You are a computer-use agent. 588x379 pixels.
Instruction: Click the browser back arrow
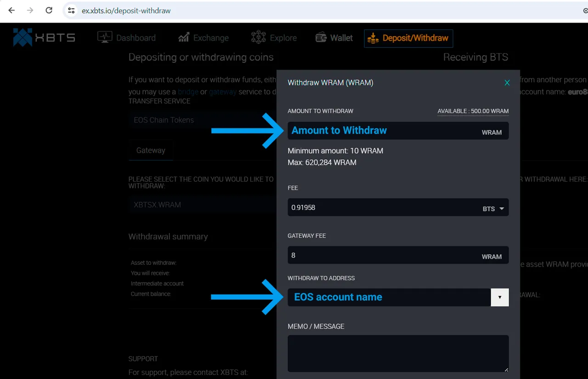point(11,11)
